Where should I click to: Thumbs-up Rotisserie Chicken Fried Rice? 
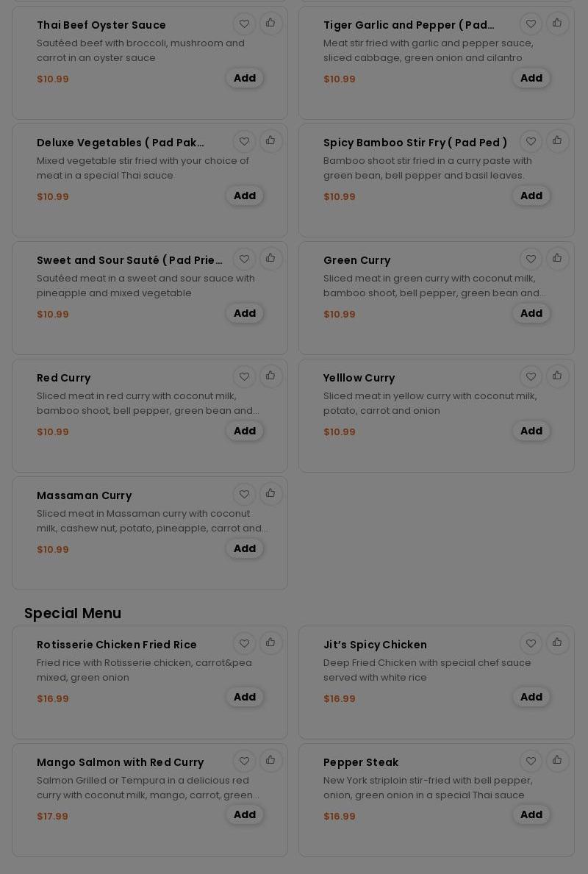tap(270, 643)
